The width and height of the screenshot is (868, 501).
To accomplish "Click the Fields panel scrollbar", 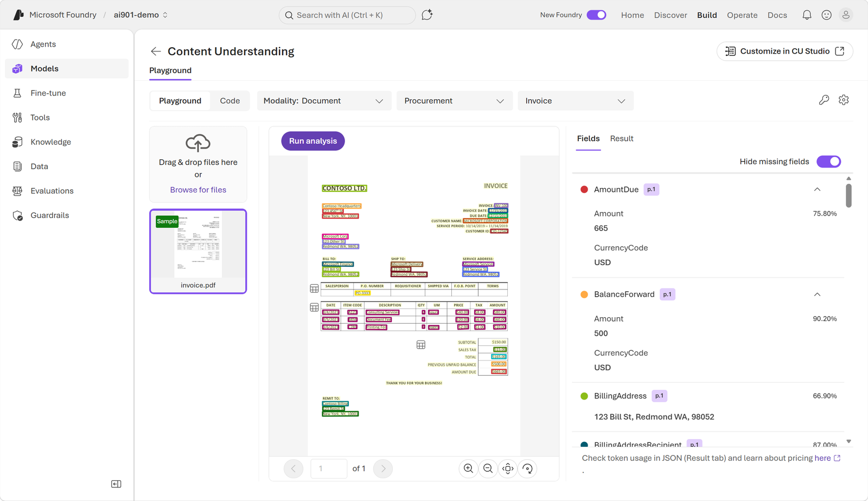I will click(848, 196).
